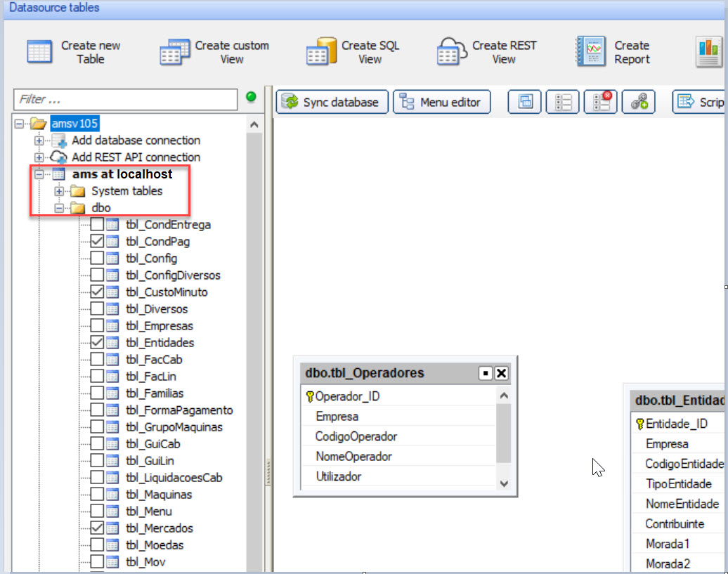Image resolution: width=728 pixels, height=574 pixels.
Task: Open the Menu editor
Action: click(442, 102)
